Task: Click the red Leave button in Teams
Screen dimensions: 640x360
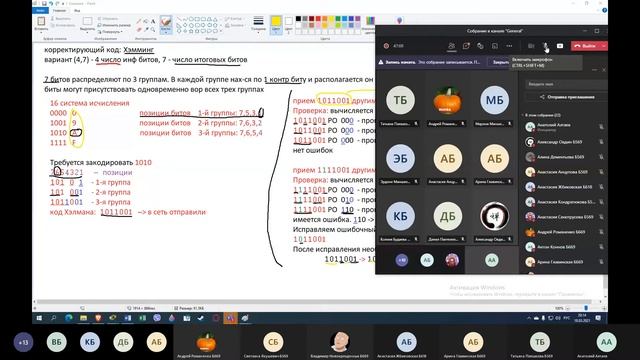Action: click(x=586, y=46)
